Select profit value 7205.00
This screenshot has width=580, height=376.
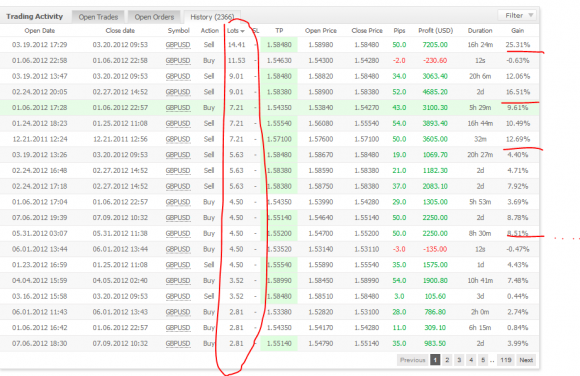pyautogui.click(x=435, y=45)
